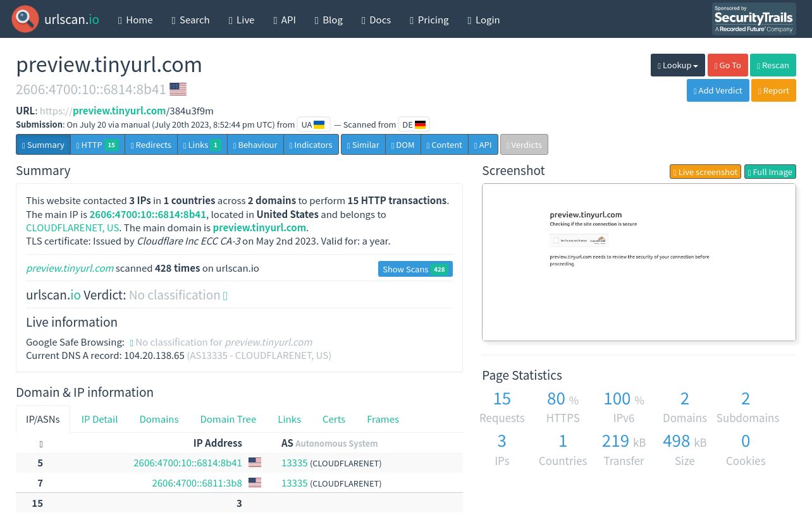
Task: Select the Summary tab
Action: tap(43, 145)
